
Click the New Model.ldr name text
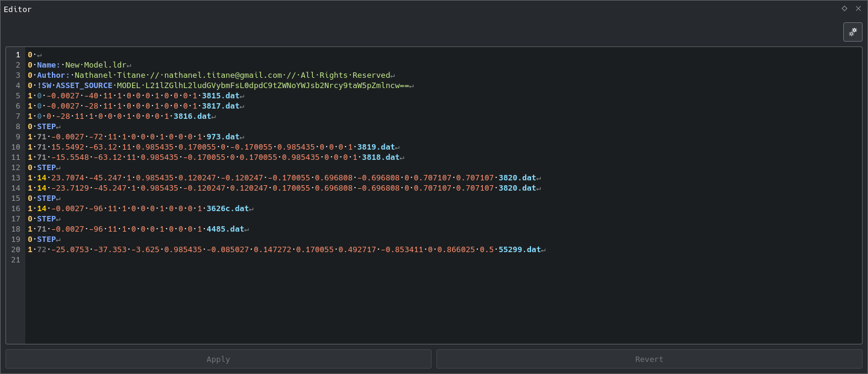click(x=96, y=65)
